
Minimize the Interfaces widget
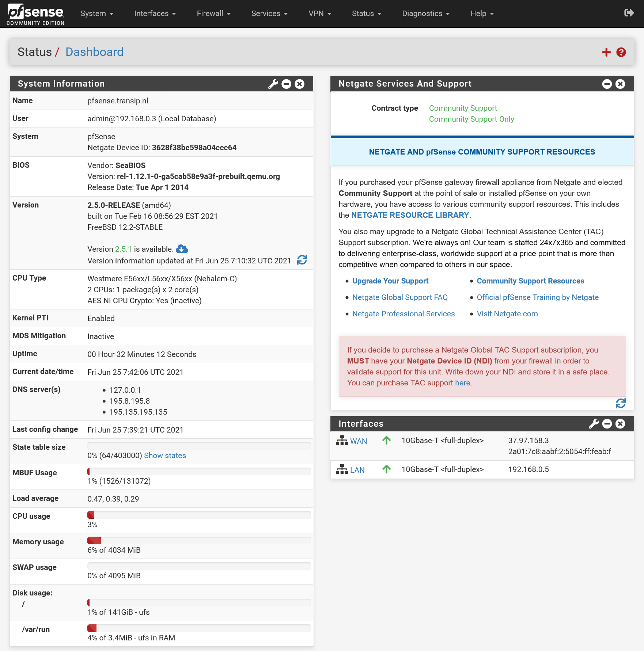coord(607,424)
